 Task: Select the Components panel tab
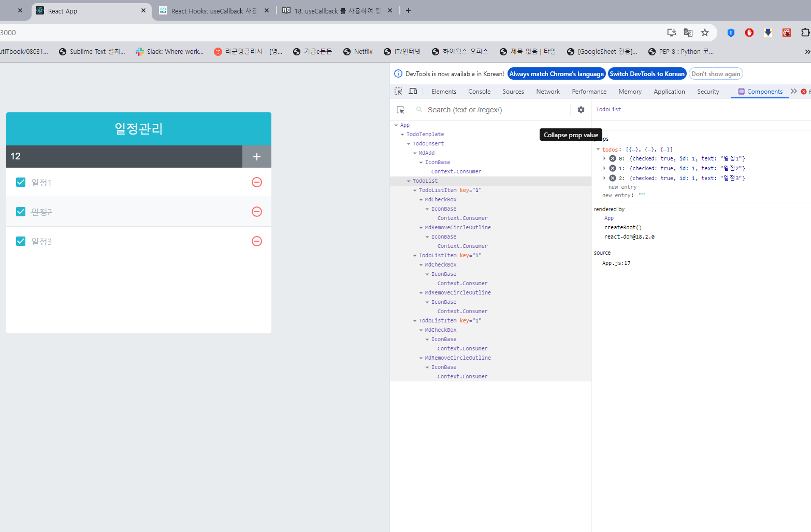[x=760, y=92]
